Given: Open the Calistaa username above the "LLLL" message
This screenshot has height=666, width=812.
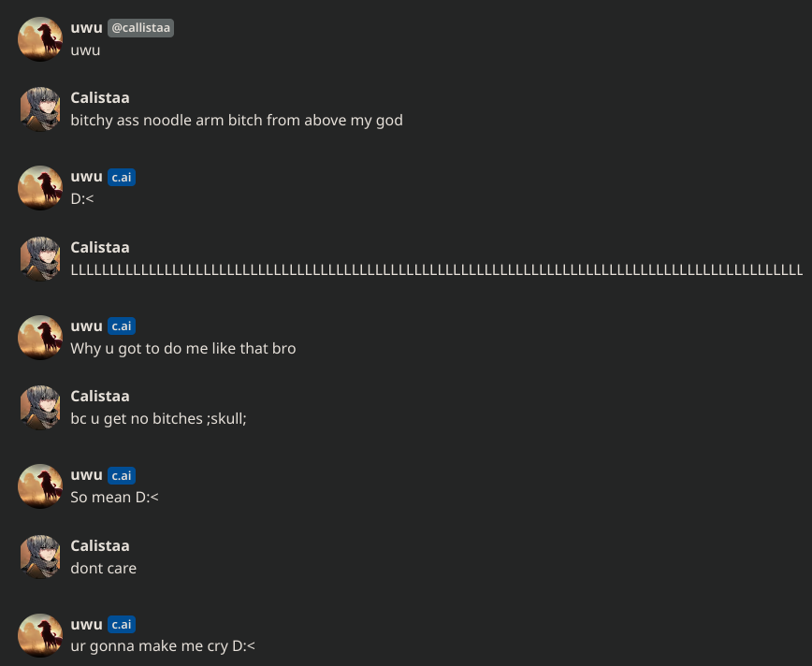Looking at the screenshot, I should 100,247.
